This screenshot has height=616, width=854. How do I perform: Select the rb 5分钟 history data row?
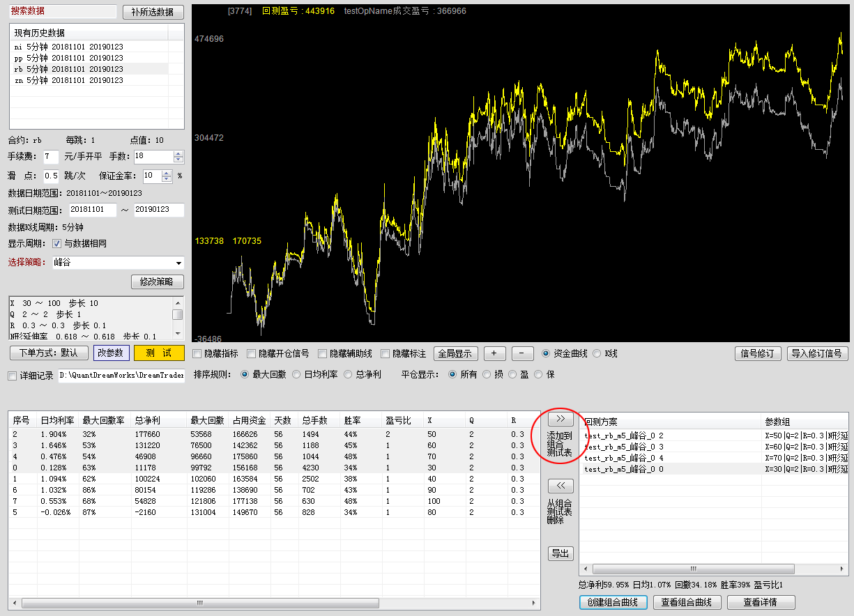pos(89,69)
